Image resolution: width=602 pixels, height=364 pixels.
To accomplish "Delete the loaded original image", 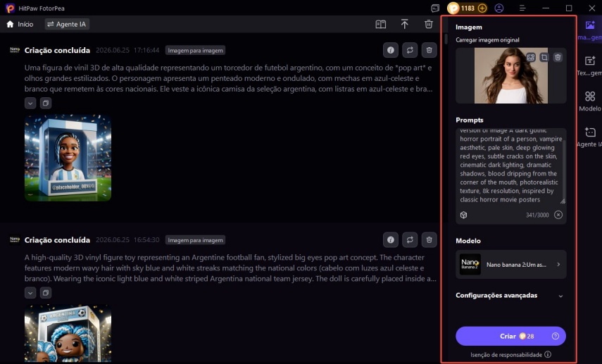I will (558, 58).
